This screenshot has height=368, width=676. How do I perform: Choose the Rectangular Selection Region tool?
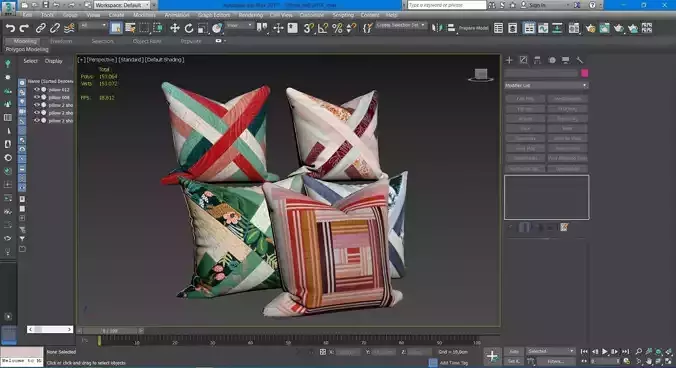(144, 28)
